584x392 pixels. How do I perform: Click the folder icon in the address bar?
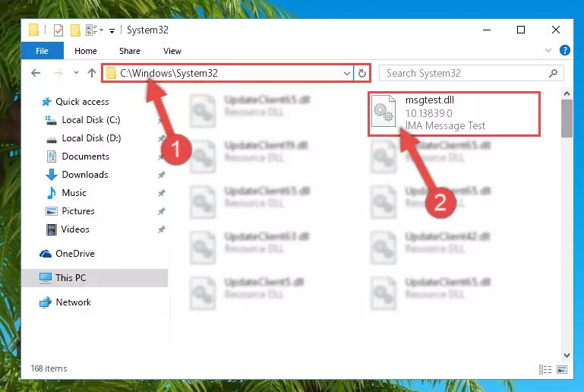111,73
